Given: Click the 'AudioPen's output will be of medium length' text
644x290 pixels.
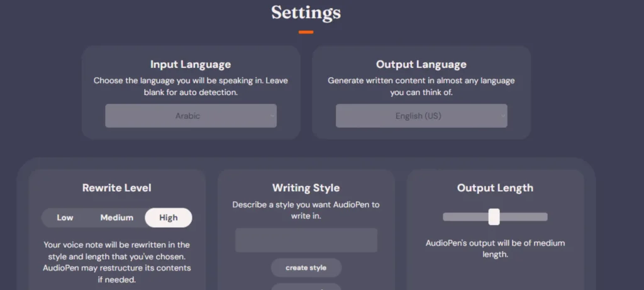Looking at the screenshot, I should [x=495, y=248].
